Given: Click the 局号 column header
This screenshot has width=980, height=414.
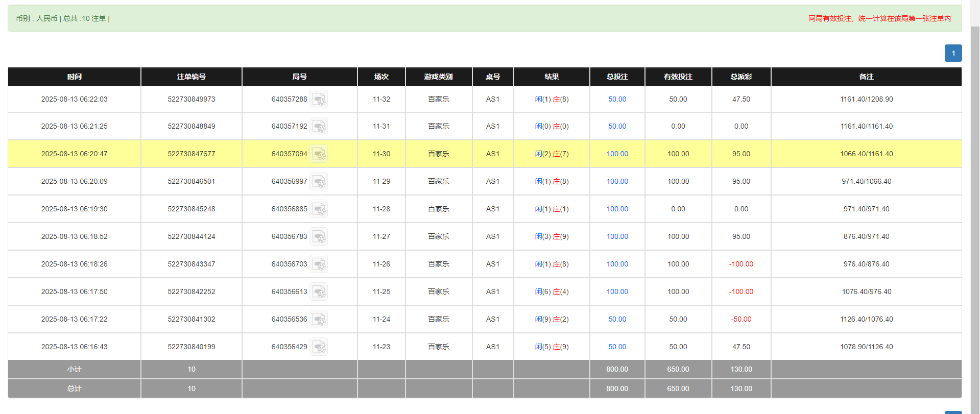Looking at the screenshot, I should pos(300,77).
